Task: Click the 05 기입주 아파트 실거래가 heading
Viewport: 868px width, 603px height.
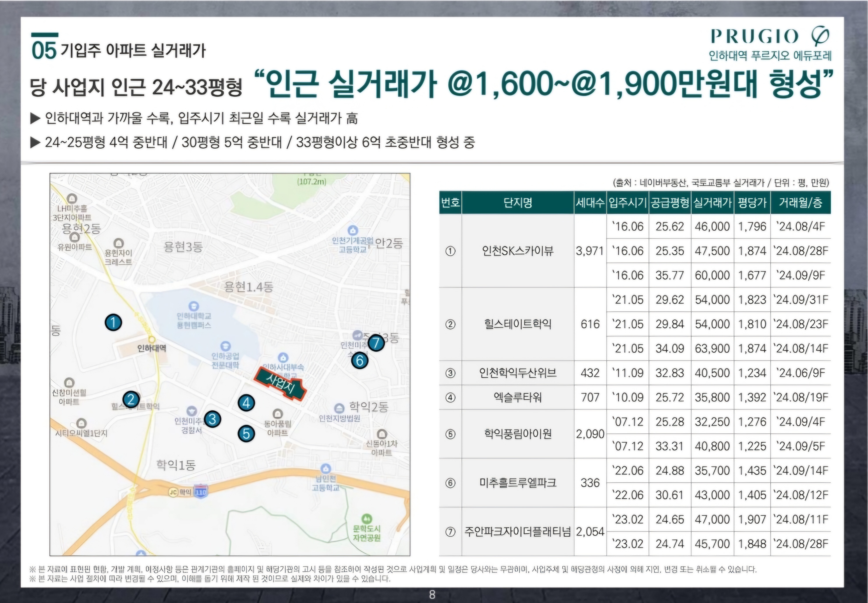Action: (x=118, y=50)
